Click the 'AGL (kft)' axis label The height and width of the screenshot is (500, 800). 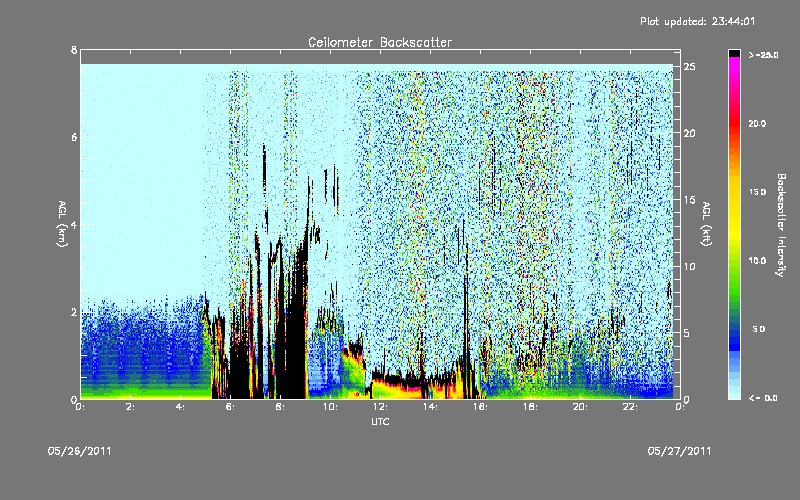707,224
